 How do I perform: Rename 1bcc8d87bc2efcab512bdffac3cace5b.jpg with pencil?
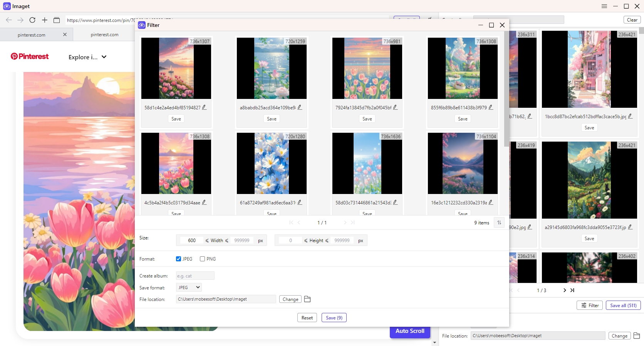tap(630, 116)
